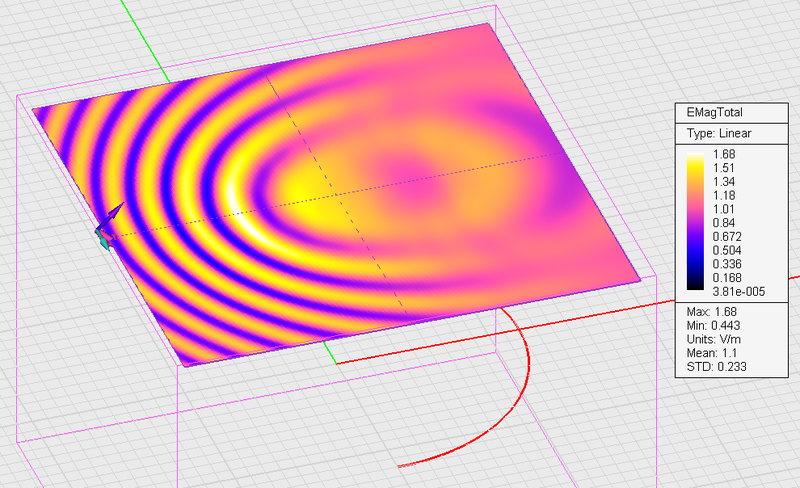Click the 'Units: V/m' text
The height and width of the screenshot is (488, 800).
click(x=716, y=339)
